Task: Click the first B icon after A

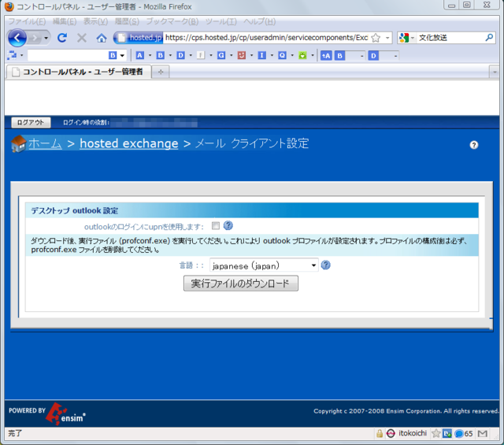Action: click(x=160, y=55)
